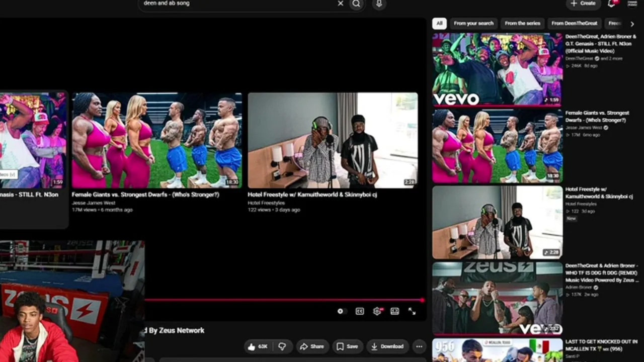The width and height of the screenshot is (644, 362).
Task: Seek using the red video progress bar
Action: (284, 300)
